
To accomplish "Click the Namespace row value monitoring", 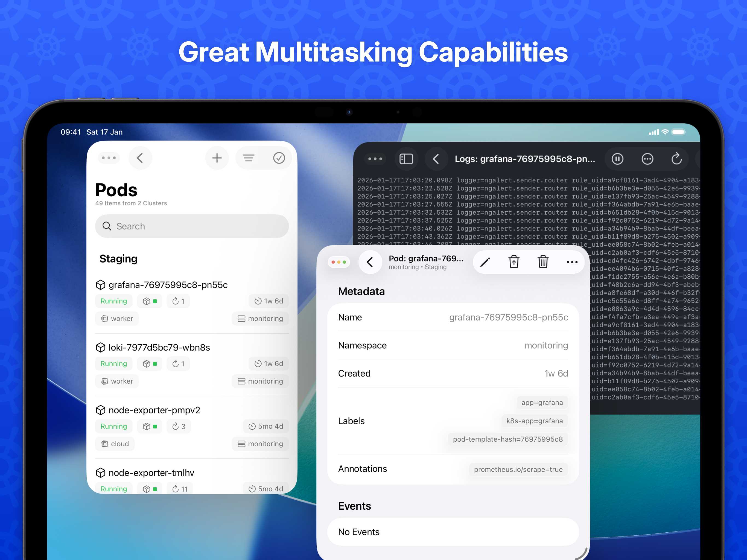I will coord(546,346).
